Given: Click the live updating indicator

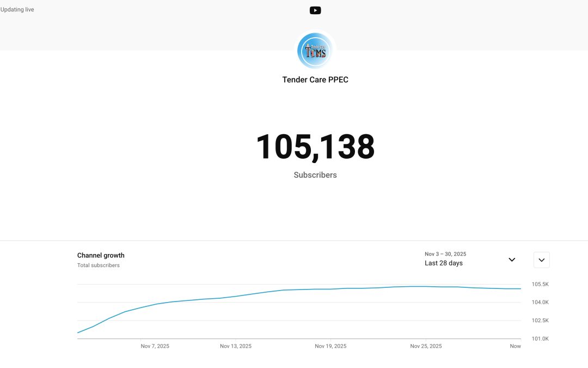Looking at the screenshot, I should click(17, 9).
